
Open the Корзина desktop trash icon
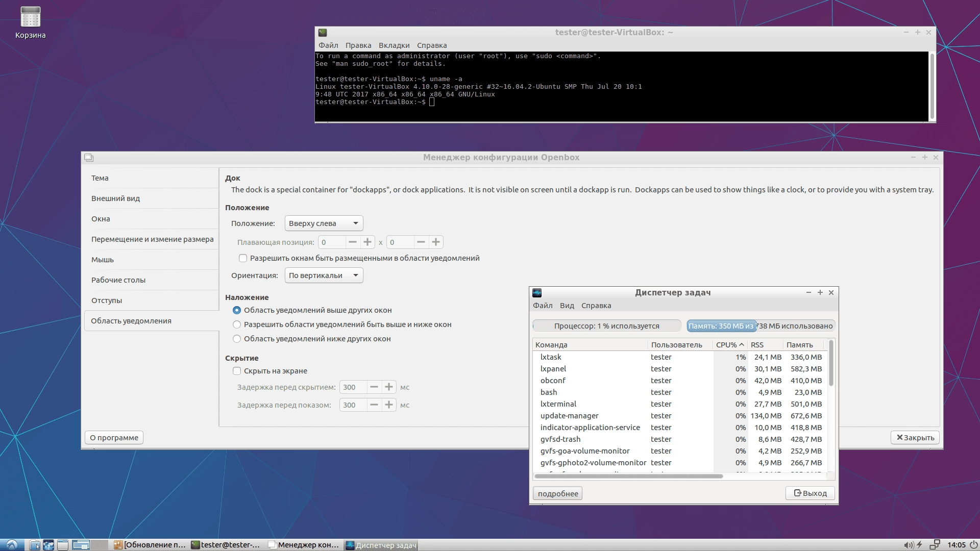pos(30,23)
